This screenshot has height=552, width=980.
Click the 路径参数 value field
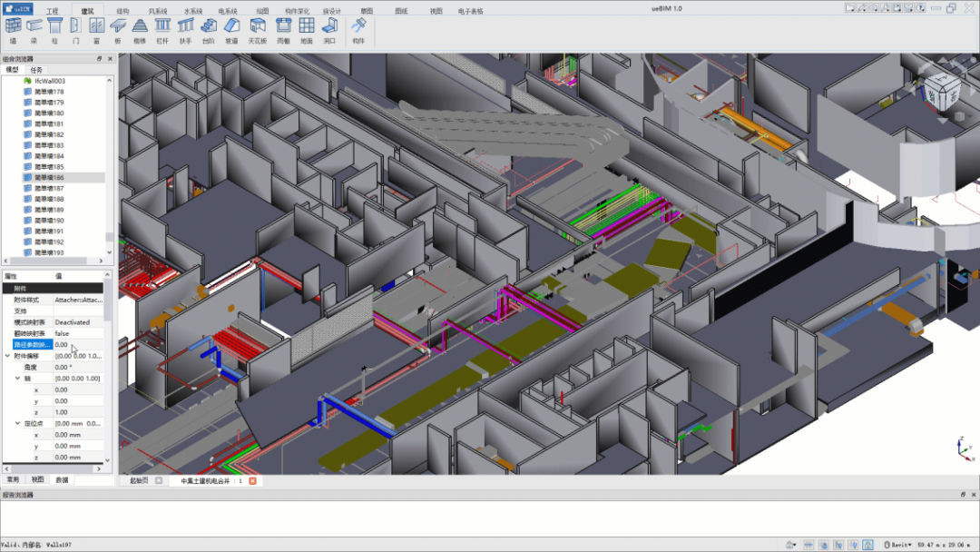[x=77, y=345]
